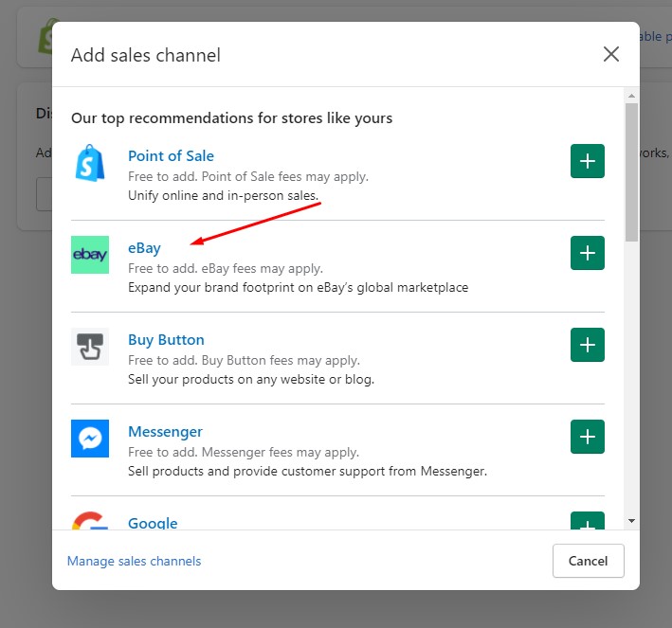
Task: Click 'Our top recommendations for stores like yours' heading
Action: (x=232, y=117)
